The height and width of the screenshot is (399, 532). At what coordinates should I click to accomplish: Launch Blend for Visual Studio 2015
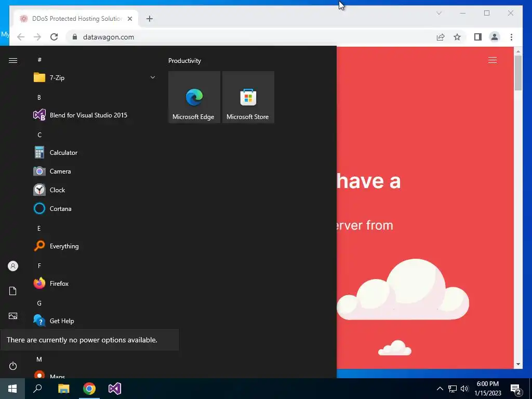(95, 115)
